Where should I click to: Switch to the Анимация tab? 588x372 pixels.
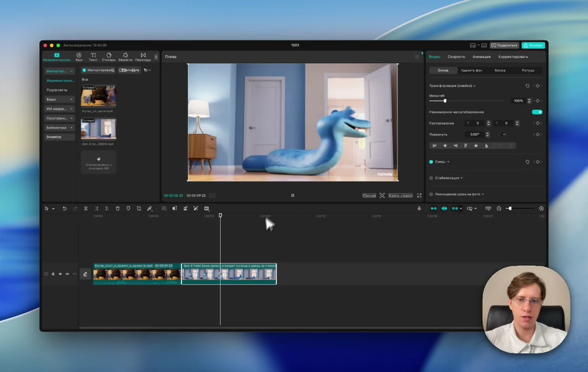coord(481,57)
